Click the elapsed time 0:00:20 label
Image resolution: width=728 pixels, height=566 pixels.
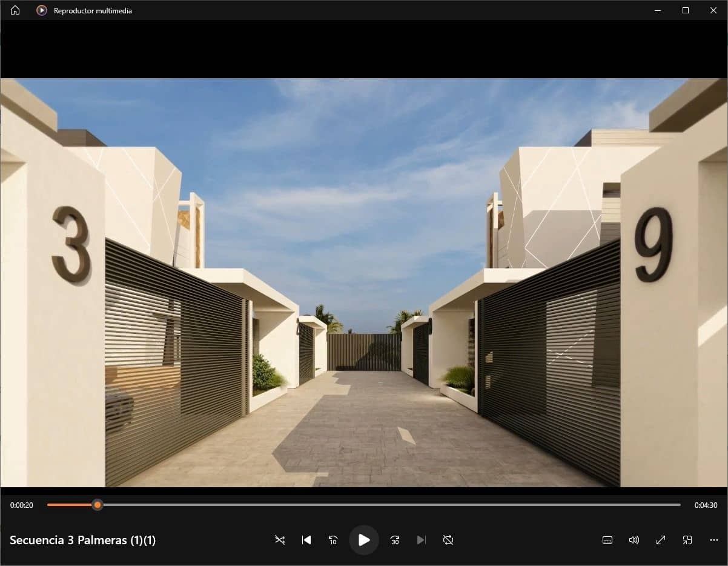21,505
